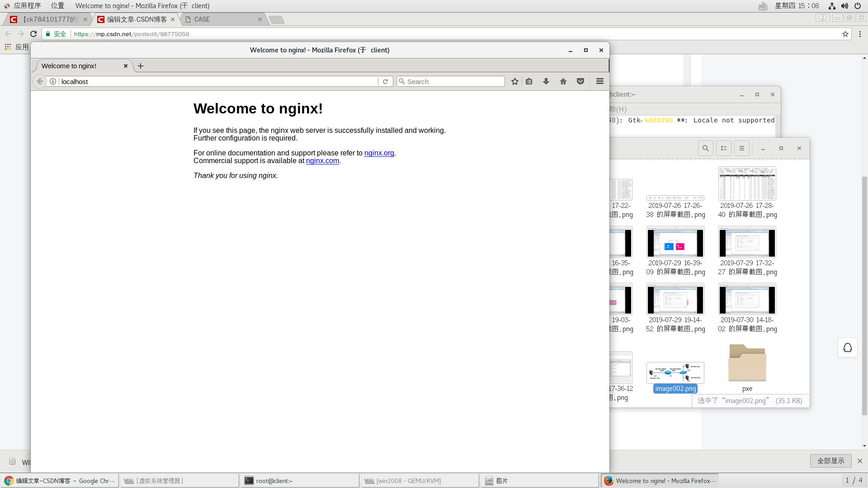
Task: Toggle file manager list view button
Action: click(724, 148)
